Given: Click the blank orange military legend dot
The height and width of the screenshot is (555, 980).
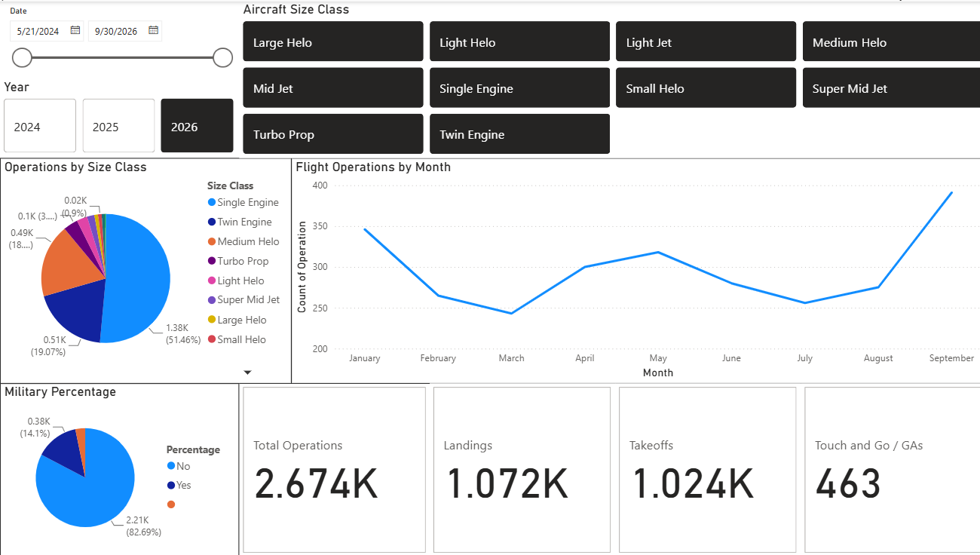Looking at the screenshot, I should click(x=171, y=504).
